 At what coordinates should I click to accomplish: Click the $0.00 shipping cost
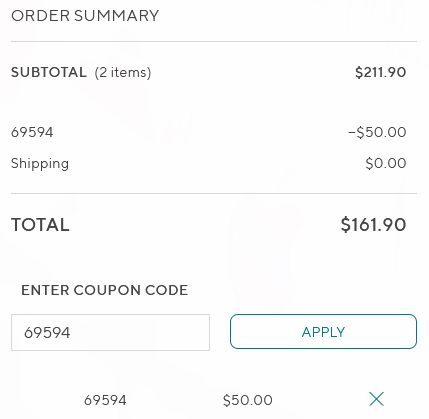click(386, 163)
